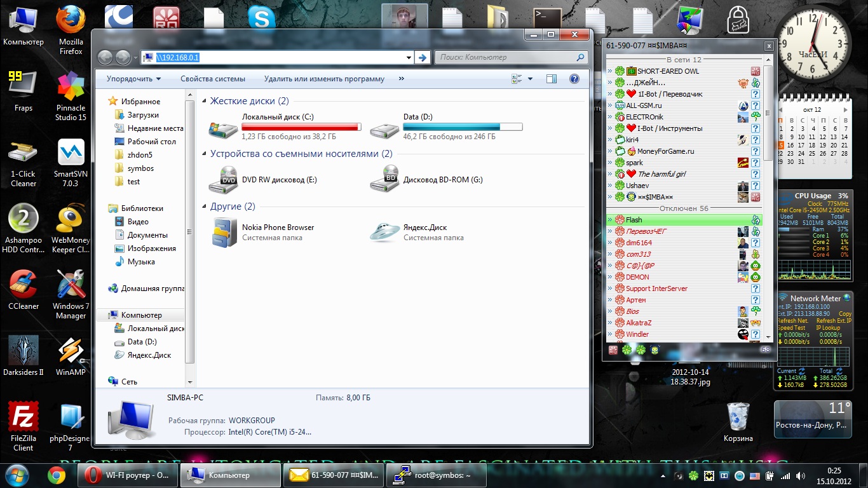Click Свойства системы in the toolbar
Screen dimensions: 868x488
tap(212, 79)
